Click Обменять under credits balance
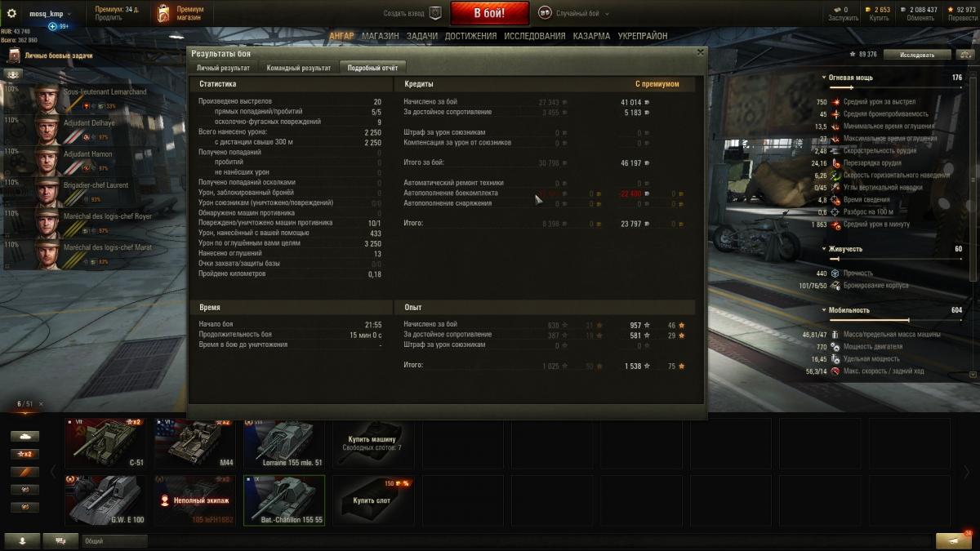The height and width of the screenshot is (551, 980). (x=920, y=18)
